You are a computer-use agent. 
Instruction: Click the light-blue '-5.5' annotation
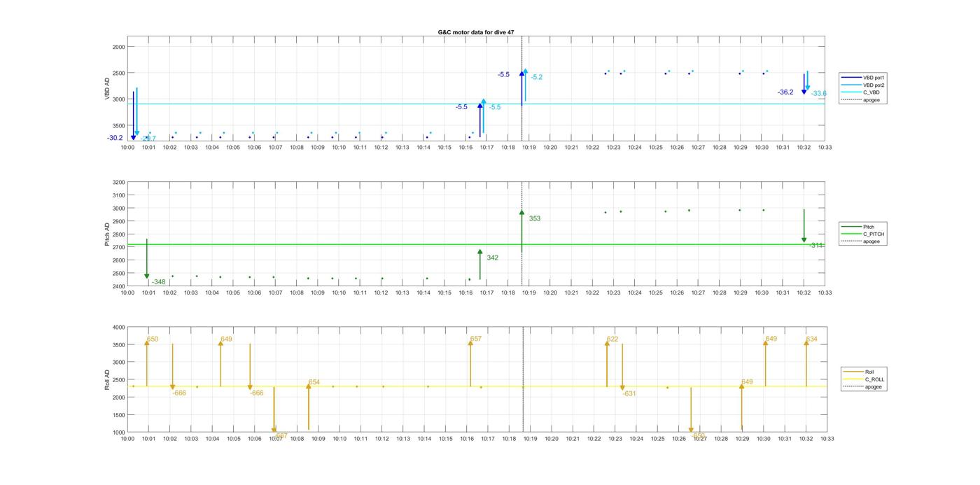tap(495, 107)
